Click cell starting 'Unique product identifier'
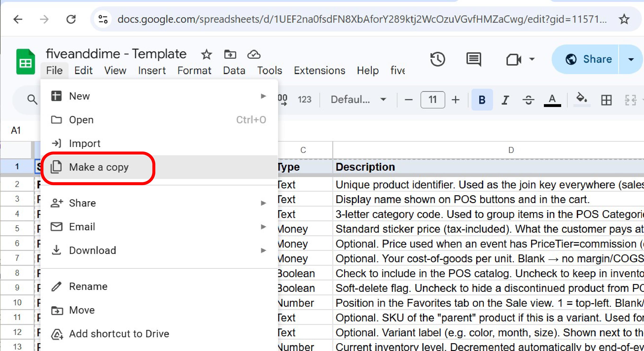 point(489,185)
